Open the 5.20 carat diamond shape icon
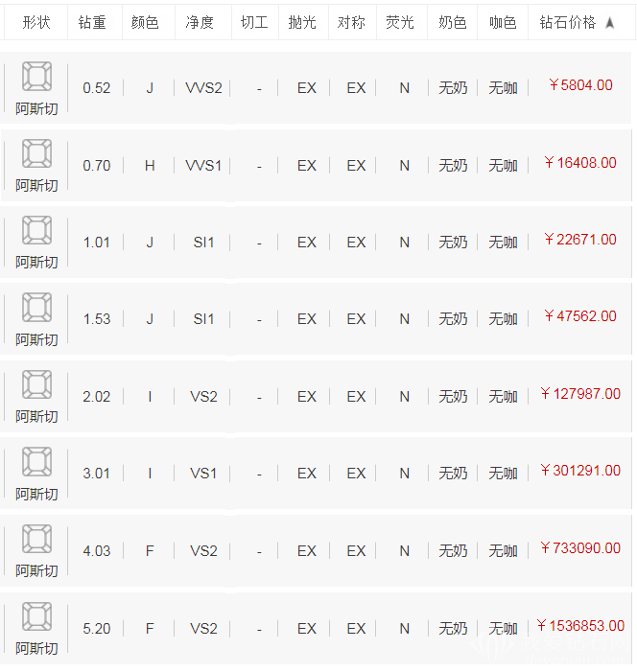Image resolution: width=637 pixels, height=672 pixels. (36, 616)
